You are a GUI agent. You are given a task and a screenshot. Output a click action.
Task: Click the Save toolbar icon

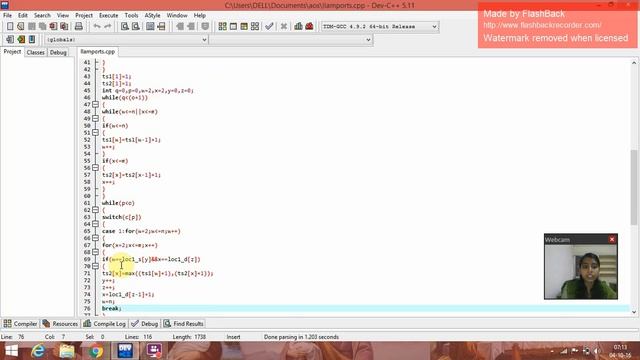31,27
